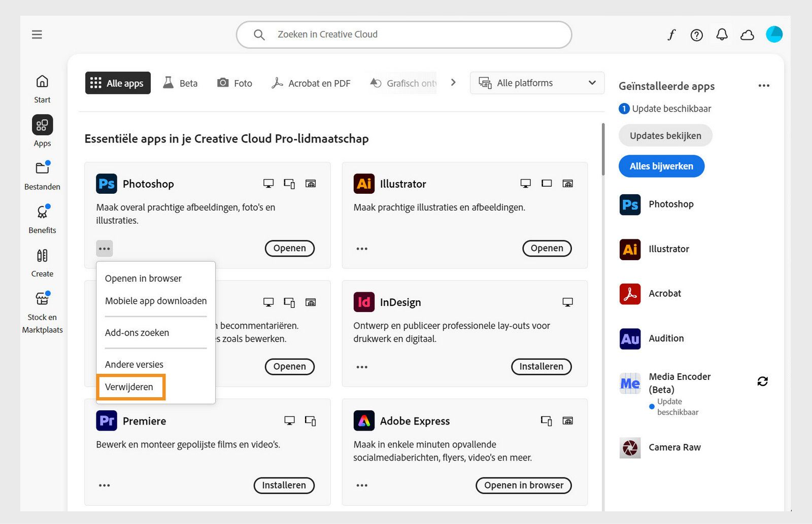Click Openen in browser on Adobe Express
812x524 pixels.
coord(523,485)
